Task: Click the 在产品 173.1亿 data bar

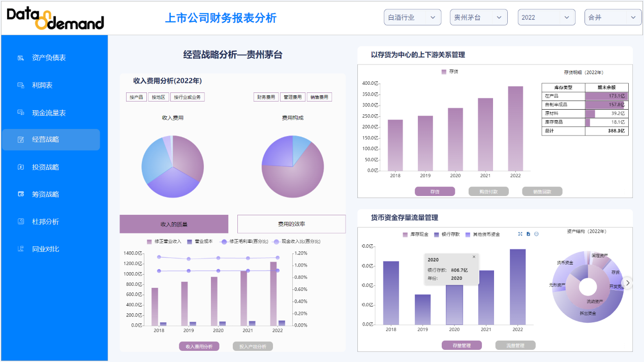Action: pyautogui.click(x=606, y=96)
